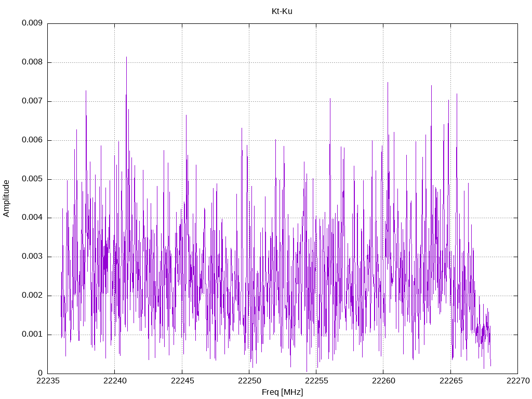The height and width of the screenshot is (399, 532).
Task: Click the y-axis tick label 0.005
Action: click(x=32, y=179)
